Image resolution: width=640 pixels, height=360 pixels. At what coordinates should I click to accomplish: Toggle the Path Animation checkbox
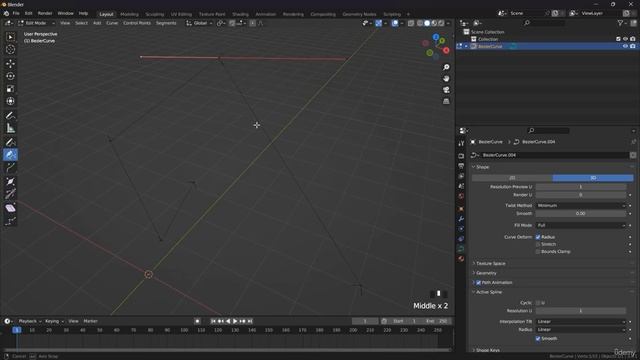(x=478, y=282)
